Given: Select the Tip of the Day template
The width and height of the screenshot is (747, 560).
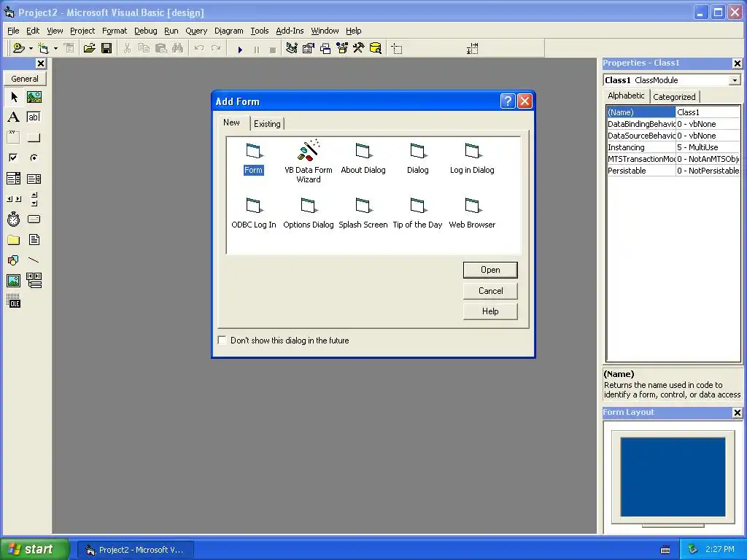Looking at the screenshot, I should click(417, 214).
